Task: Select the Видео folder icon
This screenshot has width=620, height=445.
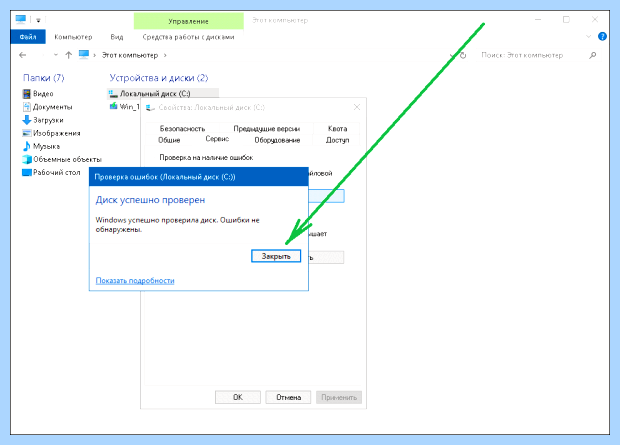Action: tap(26, 94)
